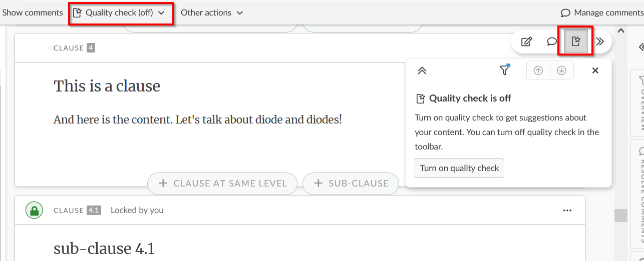Click the scrollbar up arrow
The image size is (644, 261).
coord(621,30)
